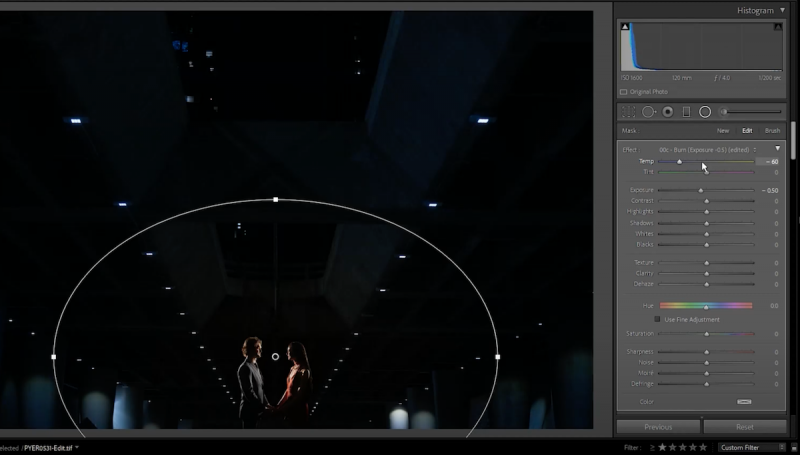Click the Shadows slider handle
Screen dimensions: 800x455
707,223
